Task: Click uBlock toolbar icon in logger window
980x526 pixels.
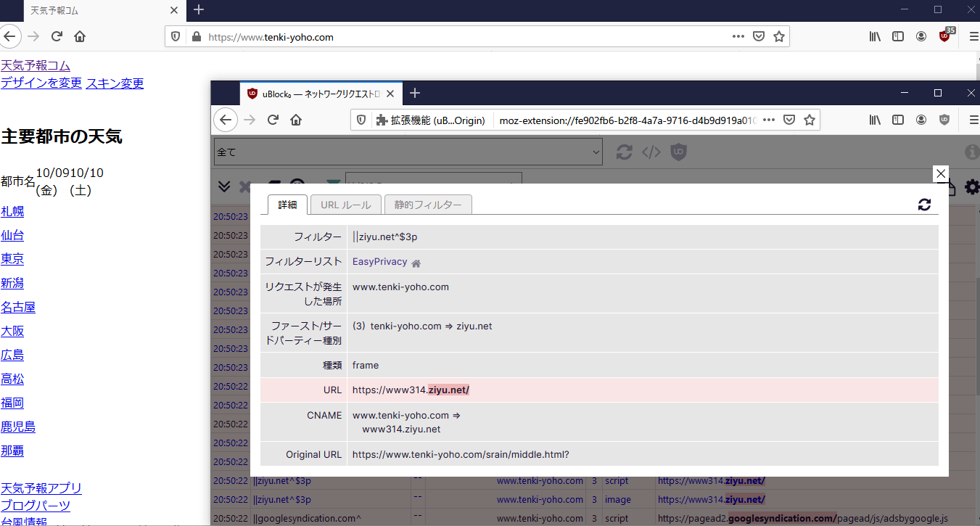Action: pos(944,120)
